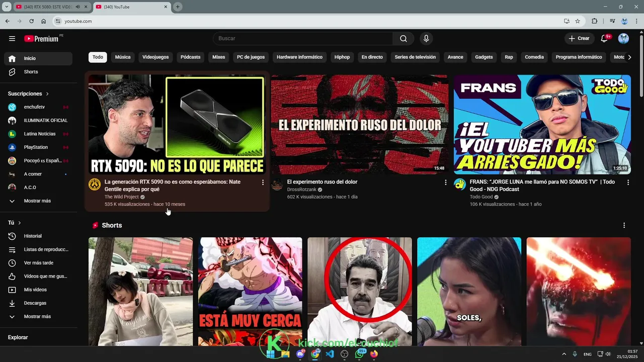Image resolution: width=644 pixels, height=362 pixels.
Task: Expand Suscripciones section chevron
Action: (47, 94)
